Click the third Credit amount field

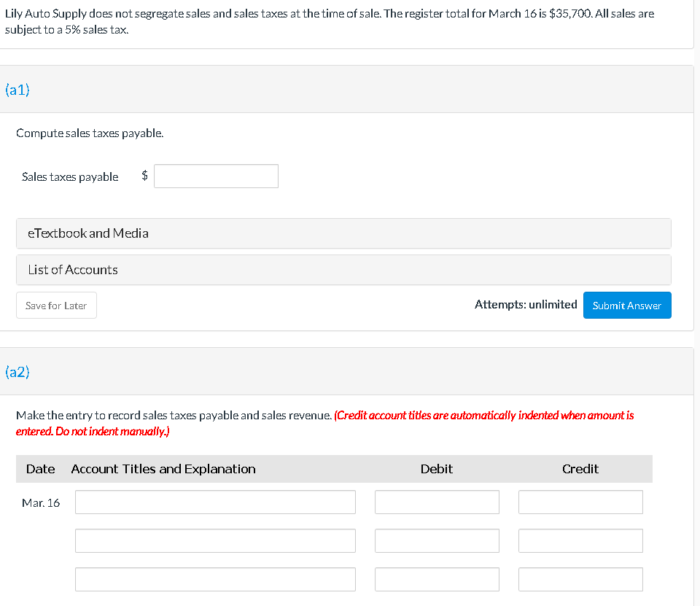pyautogui.click(x=580, y=579)
